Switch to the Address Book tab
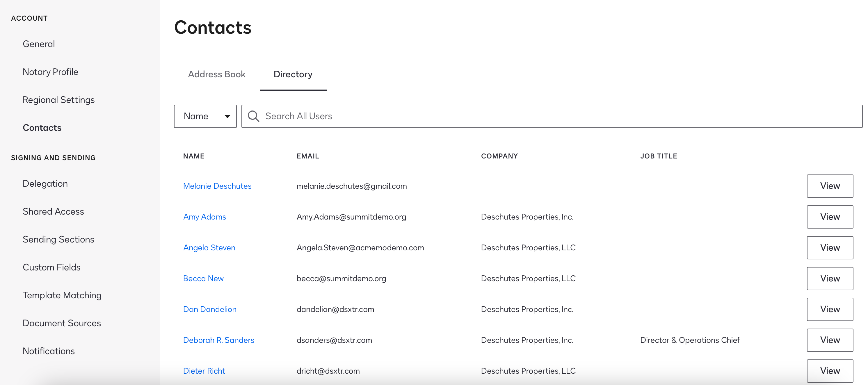868x385 pixels. tap(217, 74)
